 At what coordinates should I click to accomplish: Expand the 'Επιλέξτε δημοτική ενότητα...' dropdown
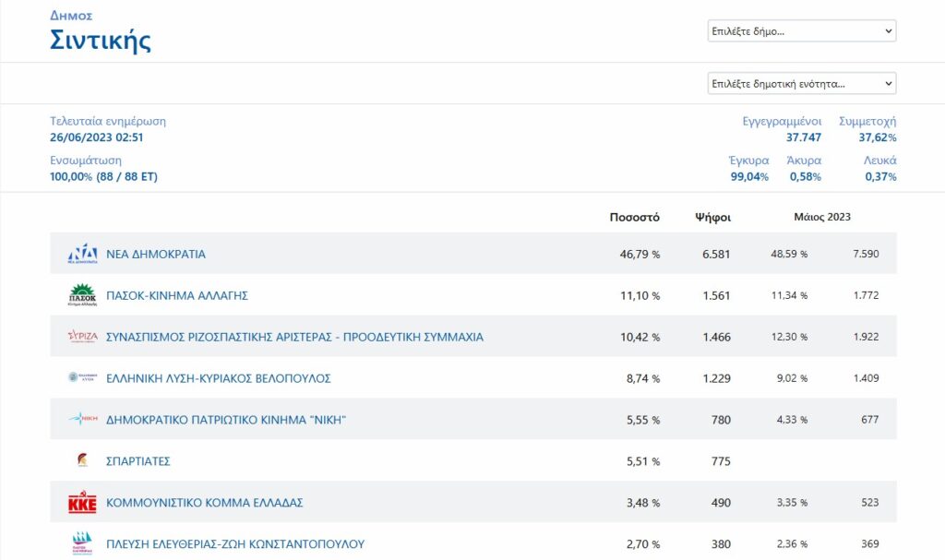tap(801, 84)
